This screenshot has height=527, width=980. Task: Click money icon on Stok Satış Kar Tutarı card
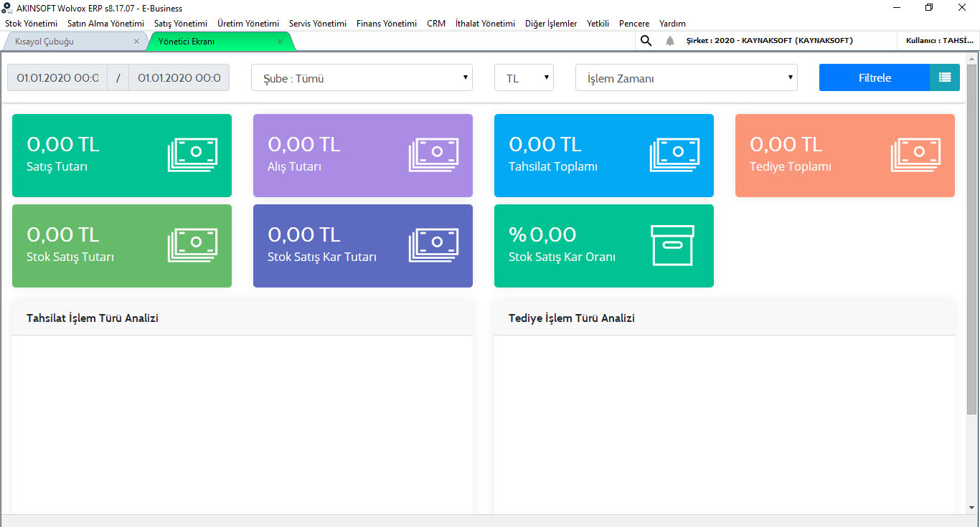[433, 245]
